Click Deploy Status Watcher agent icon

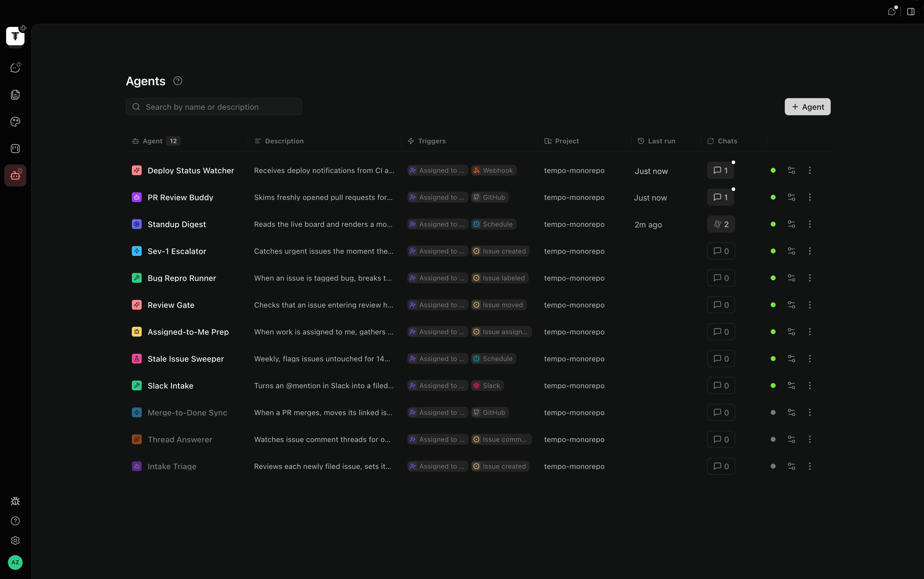click(x=137, y=170)
